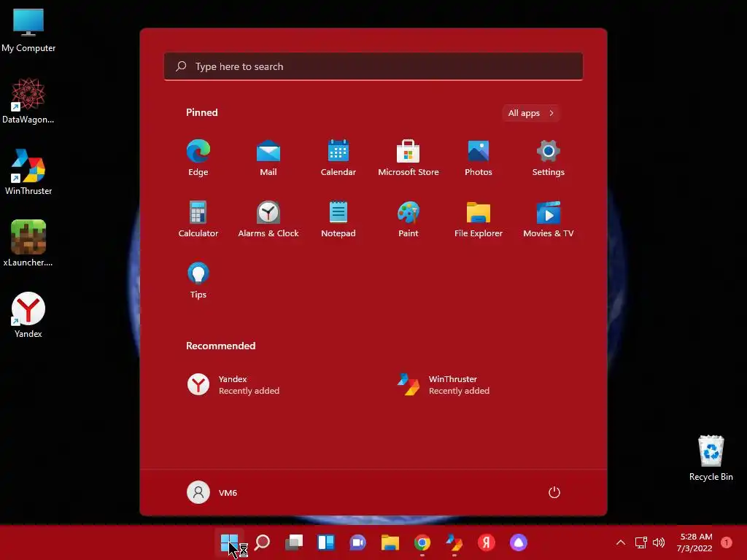Open notification badge in tray
747x560 pixels.
click(x=727, y=542)
